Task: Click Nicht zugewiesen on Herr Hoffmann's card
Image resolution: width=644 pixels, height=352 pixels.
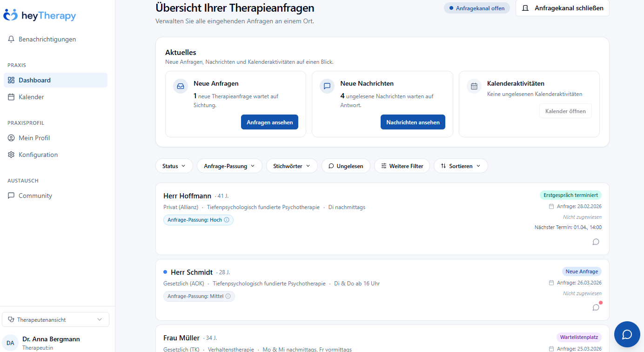Action: point(582,217)
